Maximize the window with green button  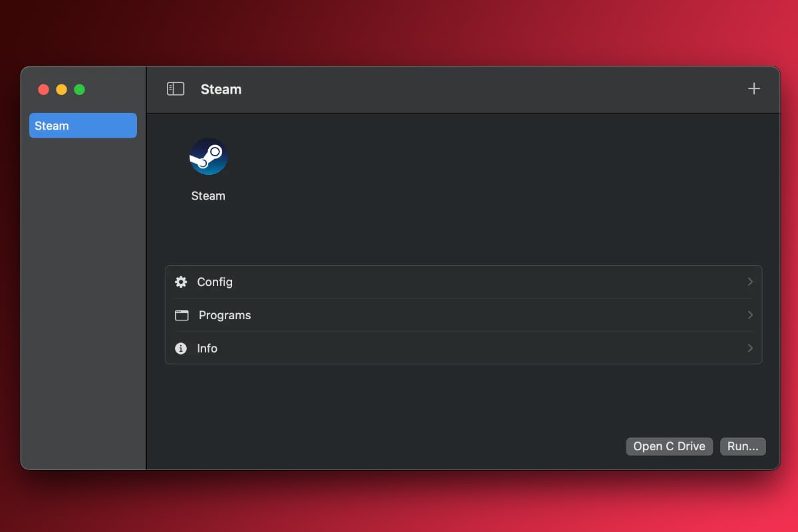coord(80,89)
